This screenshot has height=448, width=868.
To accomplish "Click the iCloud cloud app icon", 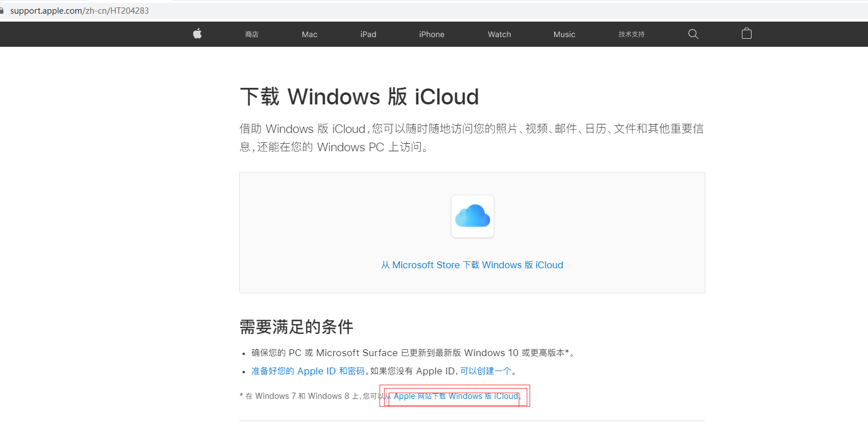I will tap(473, 216).
